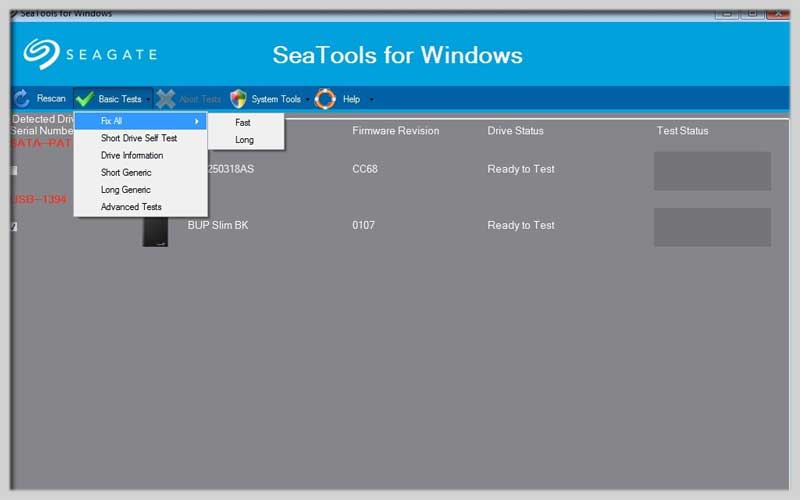Click the Rescan arrow icon

(x=22, y=98)
